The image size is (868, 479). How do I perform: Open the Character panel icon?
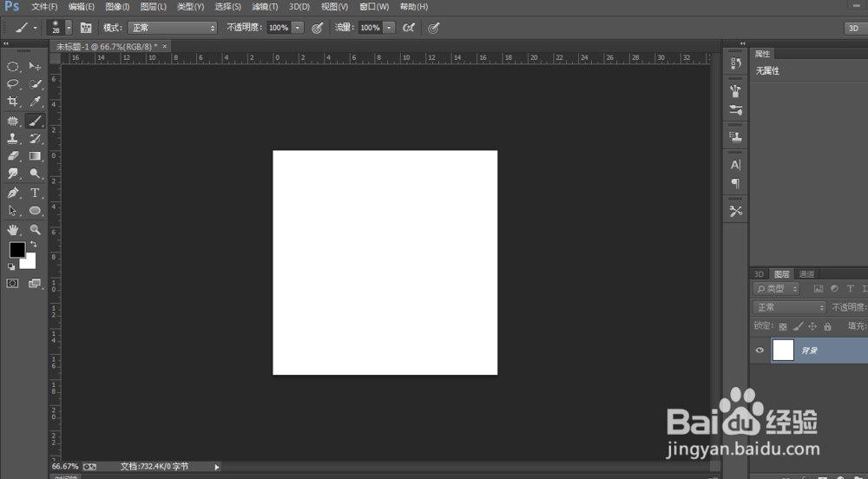pyautogui.click(x=736, y=165)
